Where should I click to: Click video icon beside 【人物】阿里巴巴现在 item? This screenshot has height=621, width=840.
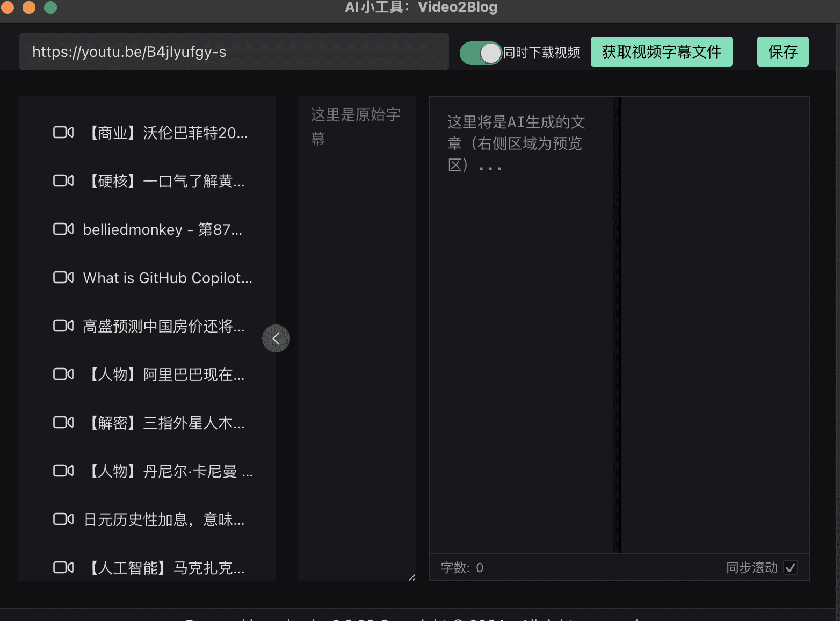pos(63,374)
